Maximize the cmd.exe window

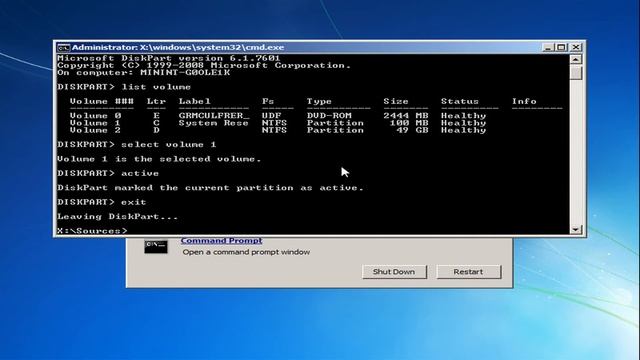click(562, 47)
